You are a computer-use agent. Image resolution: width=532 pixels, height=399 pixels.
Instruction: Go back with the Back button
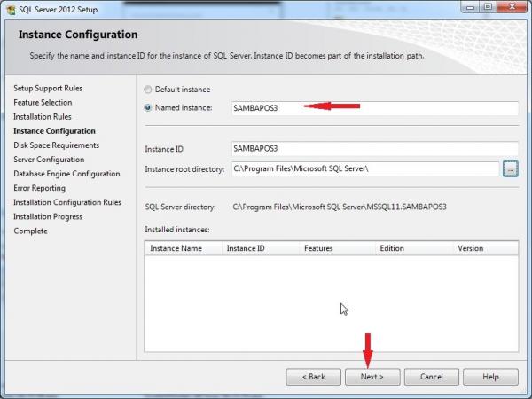pyautogui.click(x=313, y=377)
